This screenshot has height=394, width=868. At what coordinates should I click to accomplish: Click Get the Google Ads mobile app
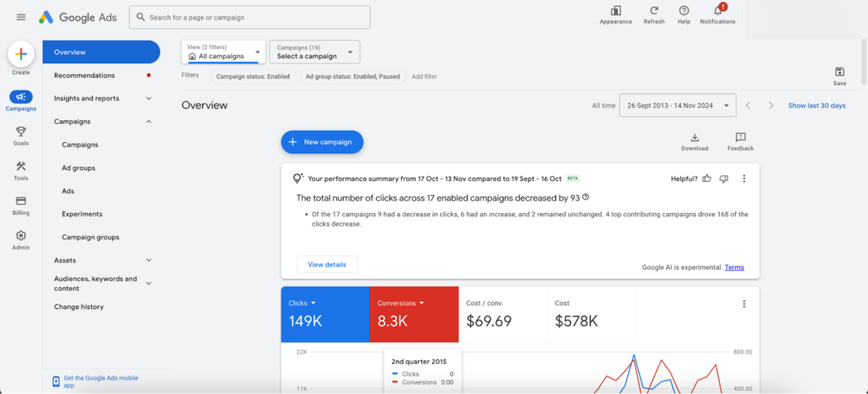(x=101, y=381)
